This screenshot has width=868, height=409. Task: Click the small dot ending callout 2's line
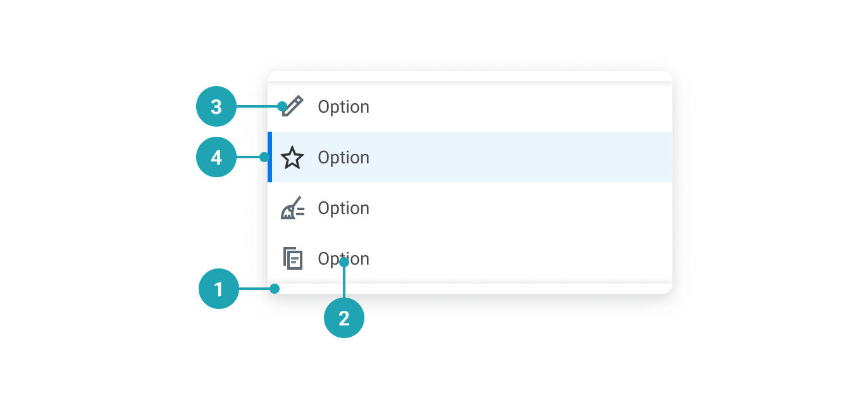344,261
